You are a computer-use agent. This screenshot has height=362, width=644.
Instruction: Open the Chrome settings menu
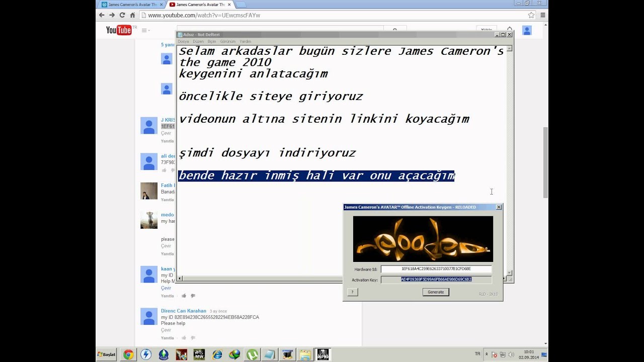[x=542, y=15]
